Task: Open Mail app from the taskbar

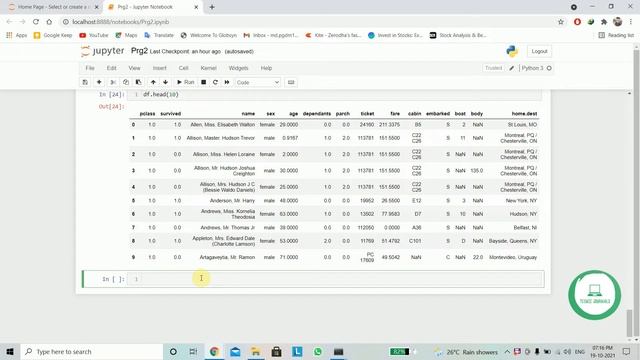Action: pos(235,351)
